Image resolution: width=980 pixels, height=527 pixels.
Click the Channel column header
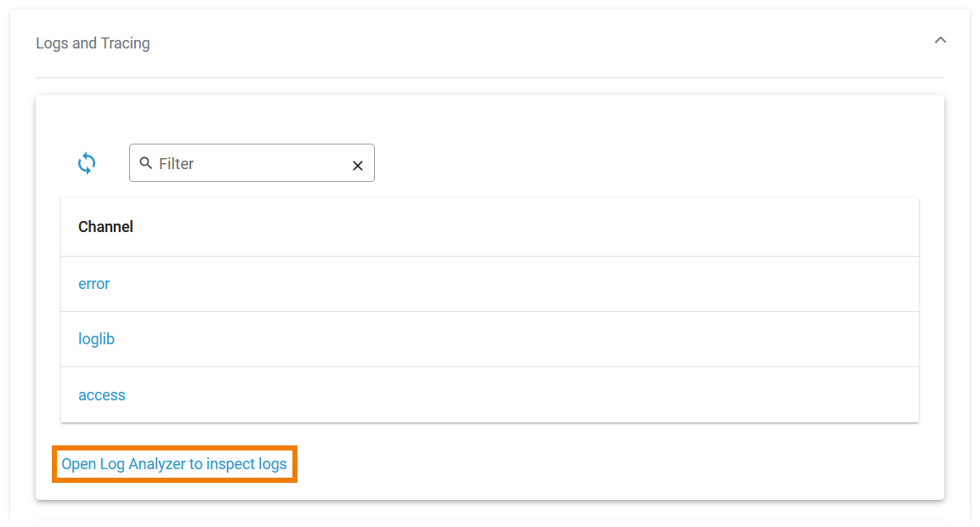pos(105,227)
